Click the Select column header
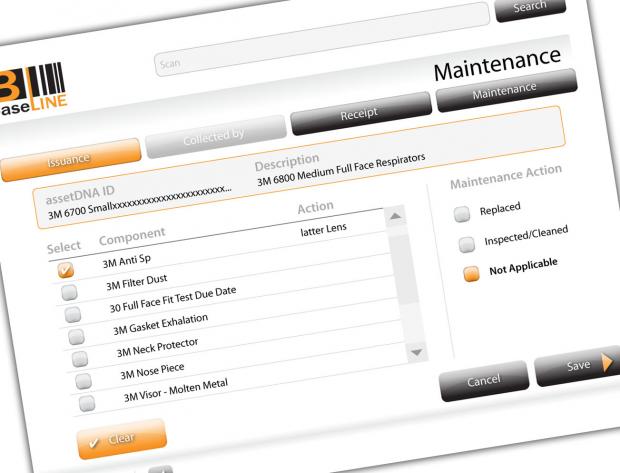 click(x=64, y=247)
